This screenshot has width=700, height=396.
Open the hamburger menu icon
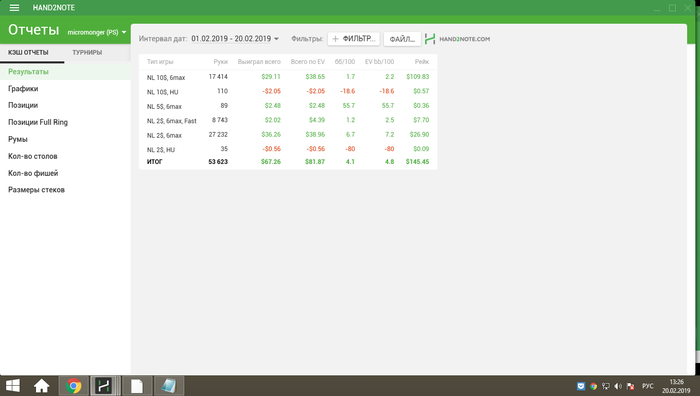click(14, 8)
